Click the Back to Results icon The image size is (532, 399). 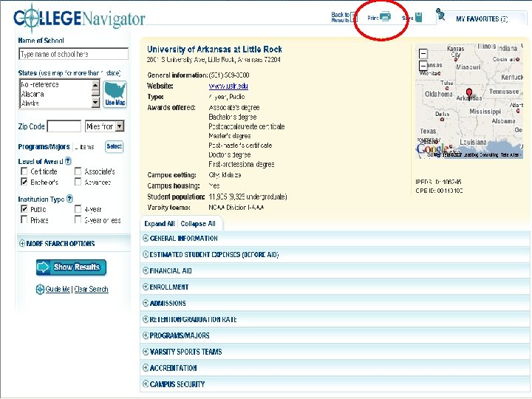[353, 17]
